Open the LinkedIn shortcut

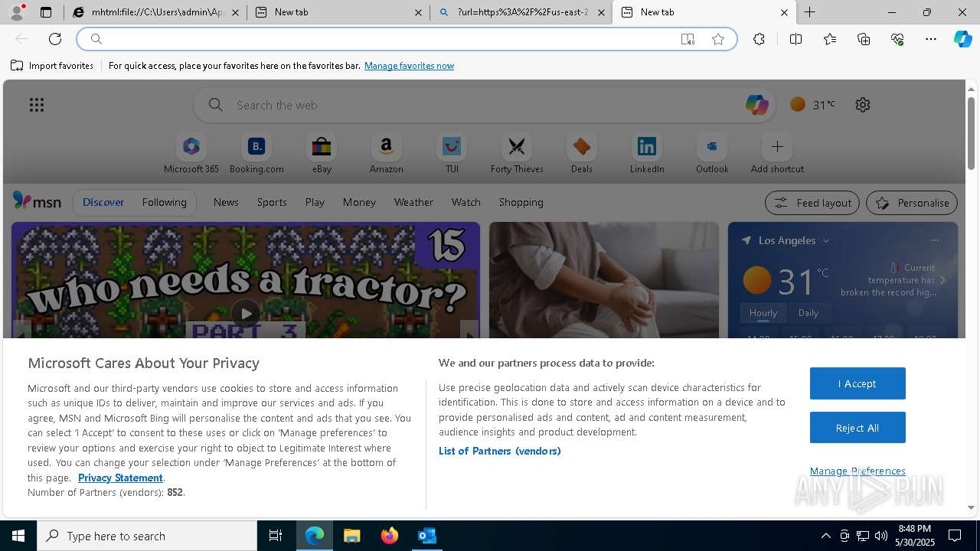(x=647, y=154)
